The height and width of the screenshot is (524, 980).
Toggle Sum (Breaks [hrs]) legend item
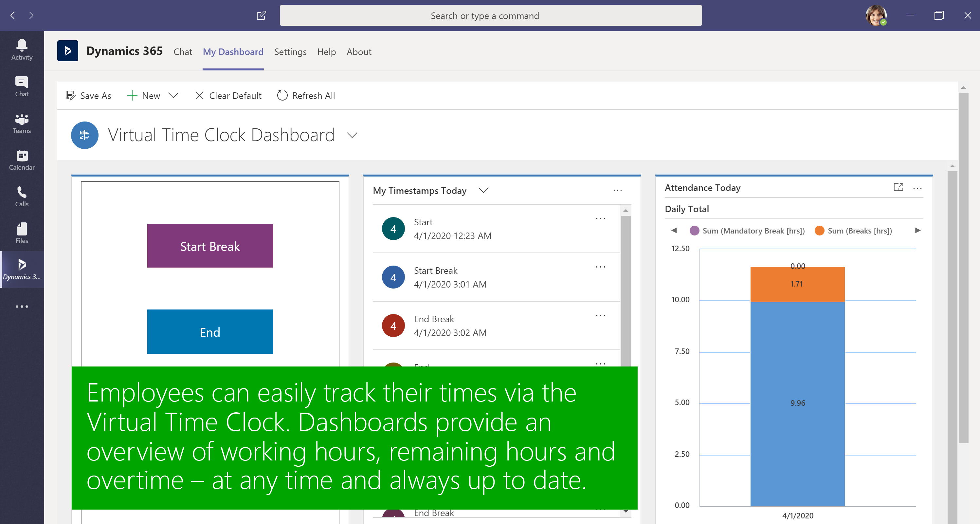click(x=853, y=231)
